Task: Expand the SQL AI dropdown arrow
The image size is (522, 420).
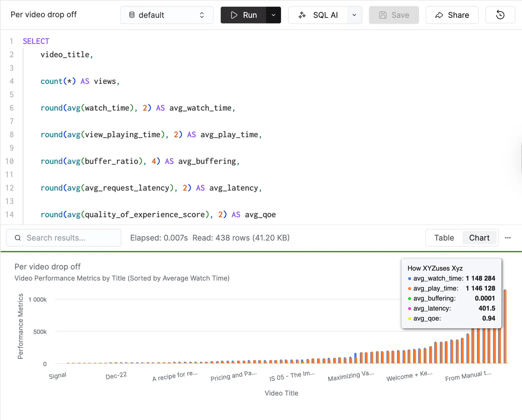Action: (354, 15)
